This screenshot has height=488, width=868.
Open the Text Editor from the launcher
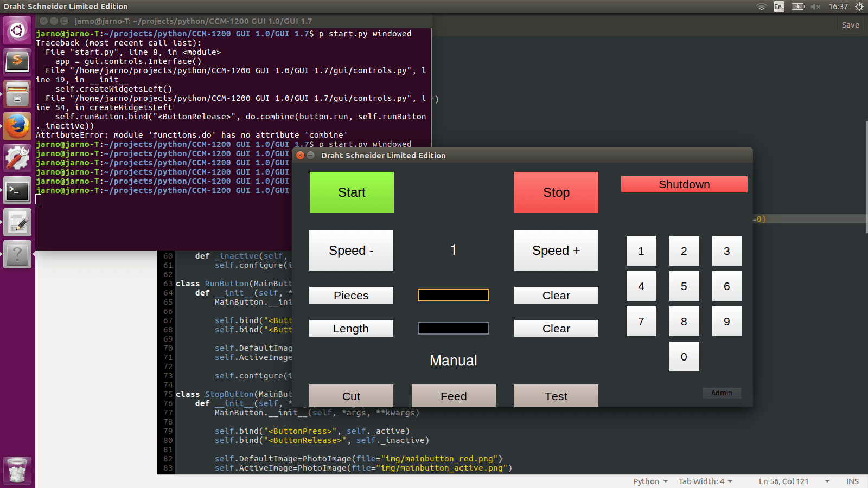17,223
